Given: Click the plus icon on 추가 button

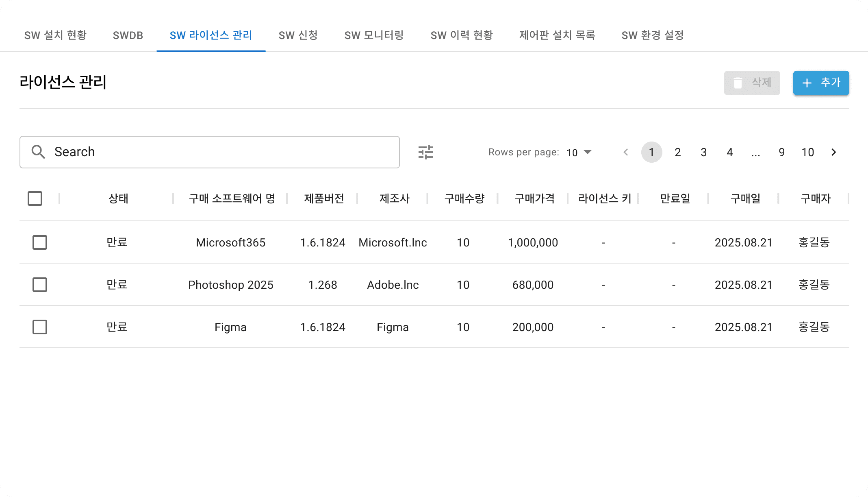Looking at the screenshot, I should point(806,83).
